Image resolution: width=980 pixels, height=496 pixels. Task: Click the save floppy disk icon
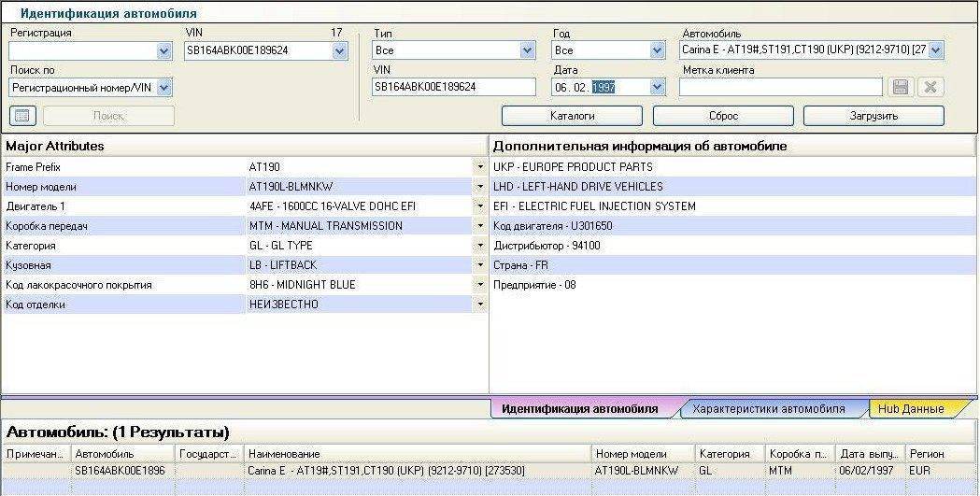tap(901, 87)
